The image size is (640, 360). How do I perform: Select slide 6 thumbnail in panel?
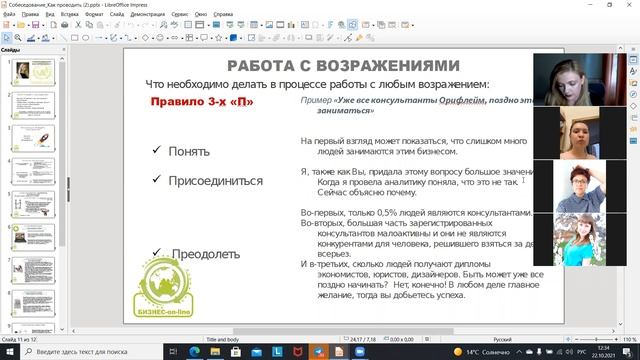point(33,237)
